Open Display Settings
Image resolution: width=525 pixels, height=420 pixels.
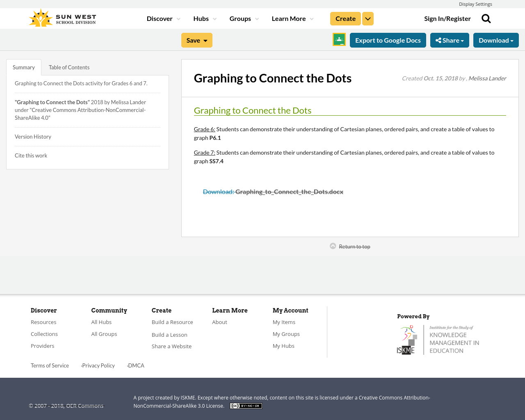(475, 4)
